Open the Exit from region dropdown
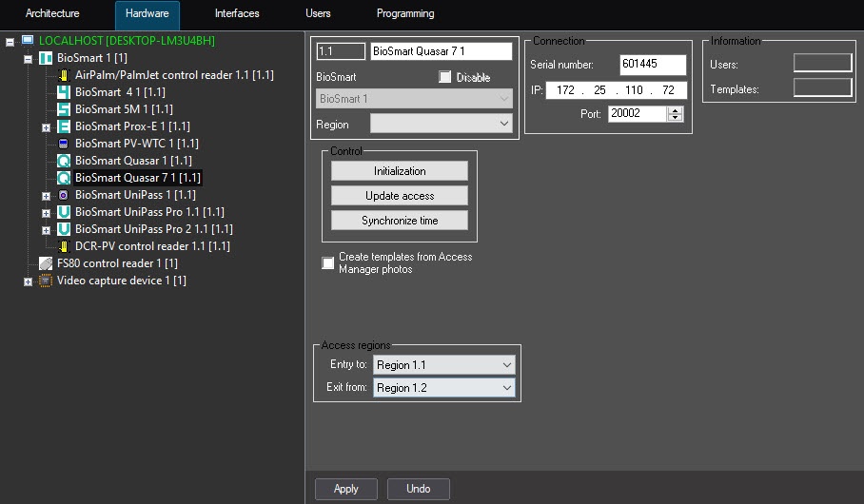This screenshot has width=864, height=504. 443,388
